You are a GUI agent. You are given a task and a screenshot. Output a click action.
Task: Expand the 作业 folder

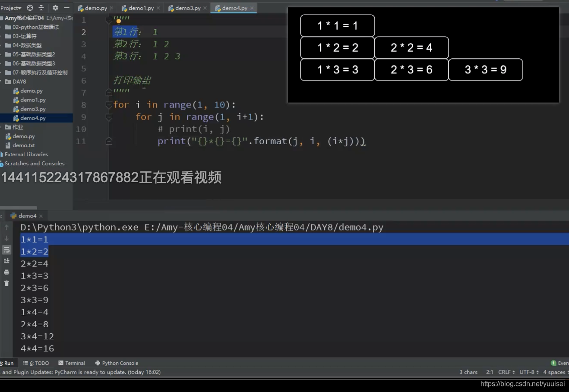click(14, 127)
